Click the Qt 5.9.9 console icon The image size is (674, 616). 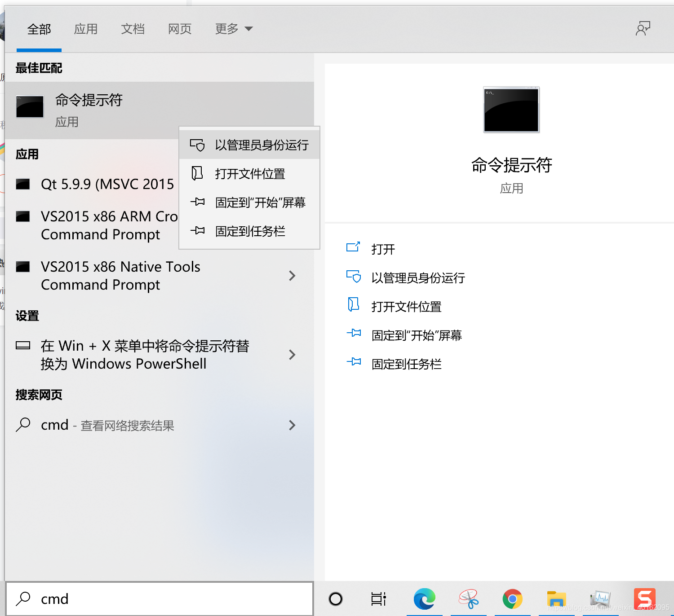click(23, 184)
